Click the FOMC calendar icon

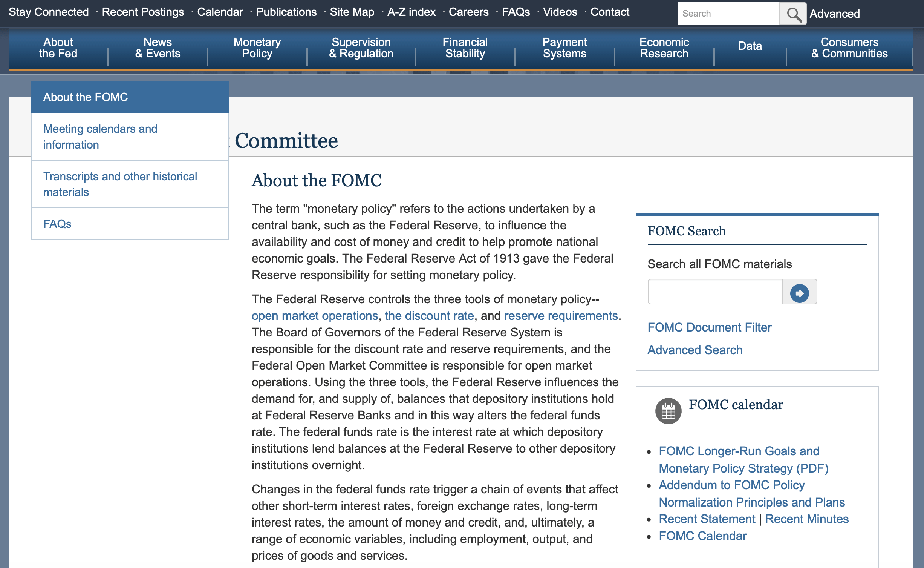pos(668,411)
